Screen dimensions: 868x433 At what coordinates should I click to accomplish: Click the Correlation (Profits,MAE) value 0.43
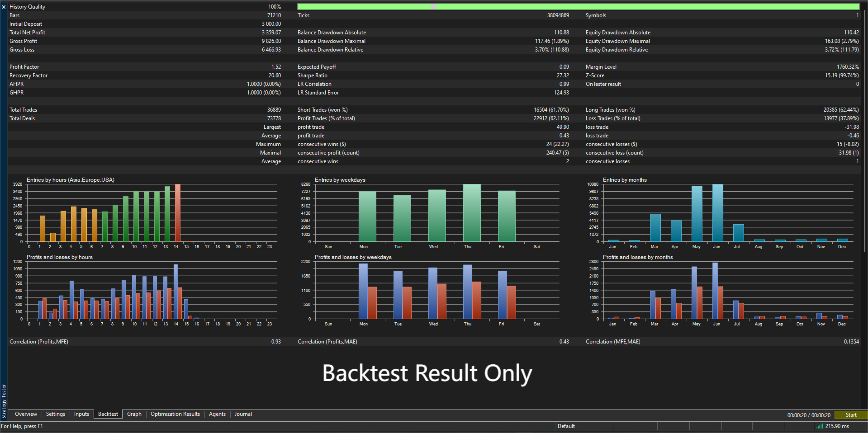pyautogui.click(x=564, y=342)
